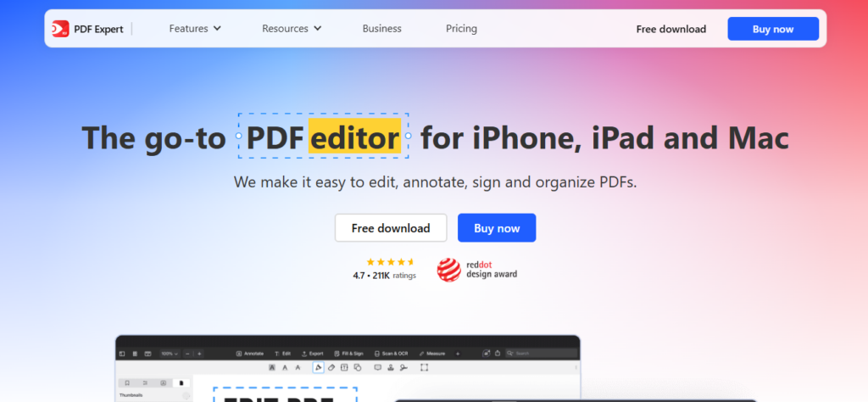Screen dimensions: 868x402
Task: Switch to the Edit tab
Action: [x=282, y=354]
